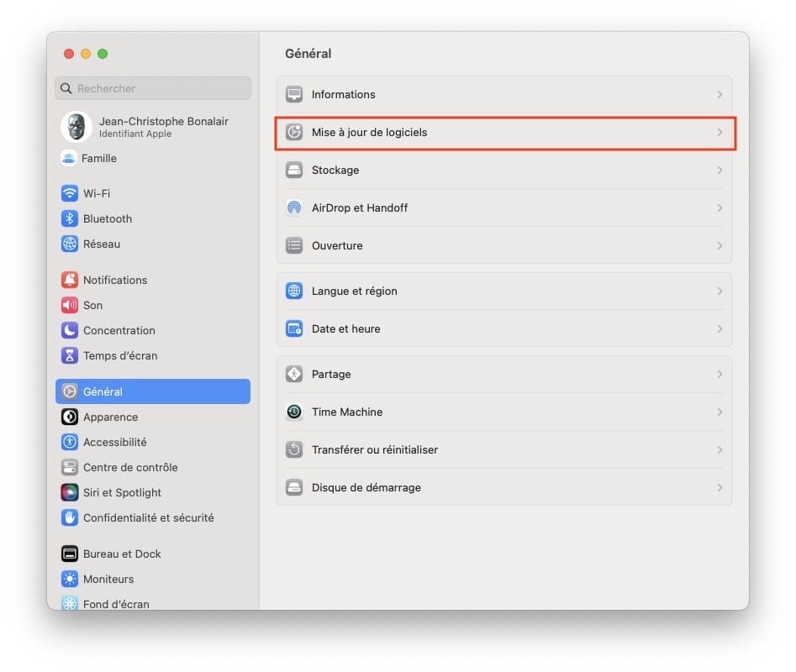The height and width of the screenshot is (672, 796).
Task: Click the Apparence sidebar icon
Action: coord(70,417)
